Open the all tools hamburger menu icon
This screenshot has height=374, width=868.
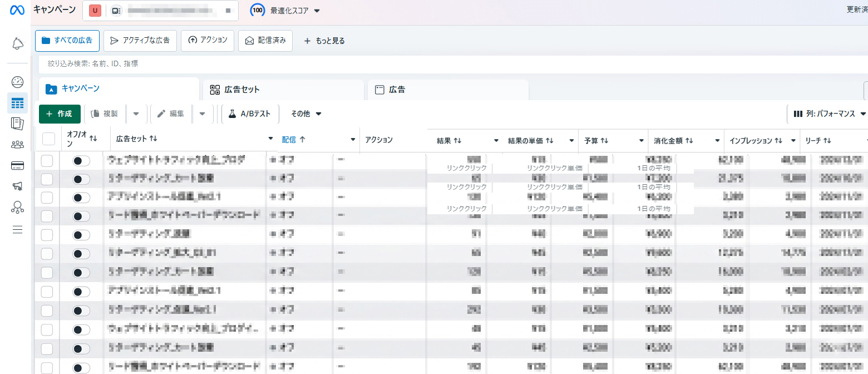click(x=17, y=229)
